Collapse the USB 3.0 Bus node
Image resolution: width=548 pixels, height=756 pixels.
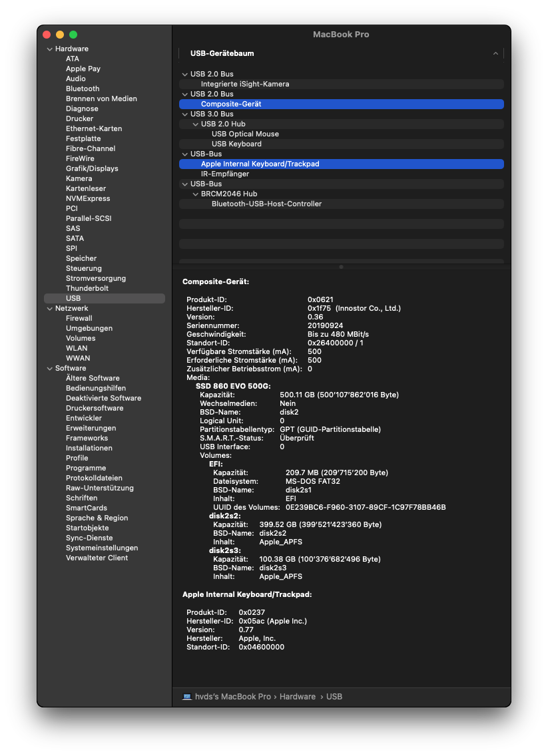184,114
